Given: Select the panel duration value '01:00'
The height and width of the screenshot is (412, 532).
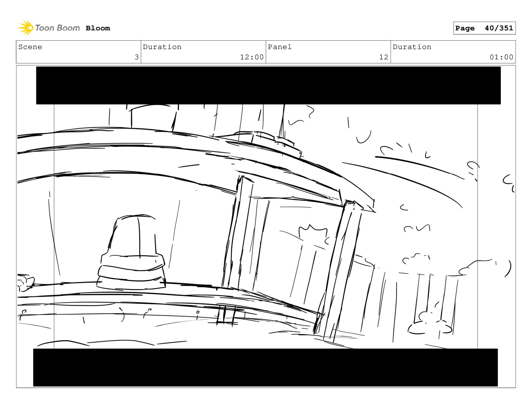Looking at the screenshot, I should [501, 57].
